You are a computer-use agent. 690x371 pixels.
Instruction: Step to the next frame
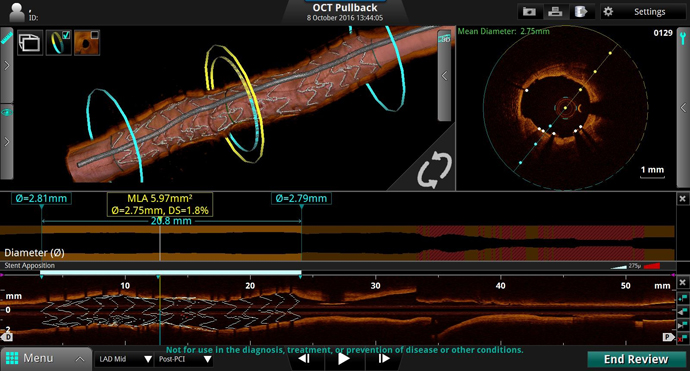pyautogui.click(x=383, y=359)
